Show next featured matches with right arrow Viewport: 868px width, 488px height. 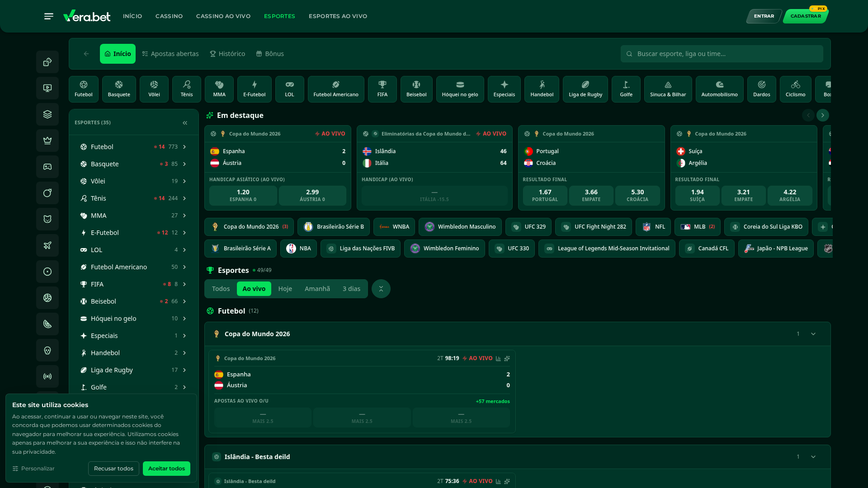pyautogui.click(x=823, y=115)
